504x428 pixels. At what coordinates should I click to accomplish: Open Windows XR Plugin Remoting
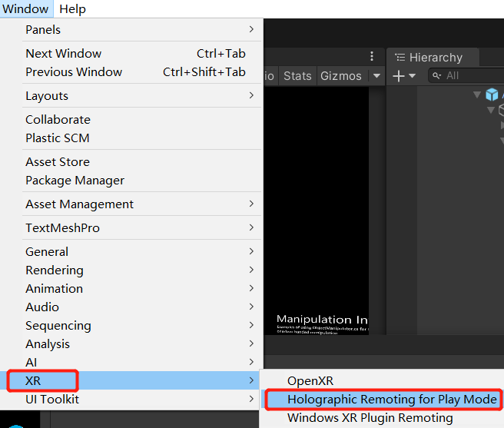click(370, 418)
